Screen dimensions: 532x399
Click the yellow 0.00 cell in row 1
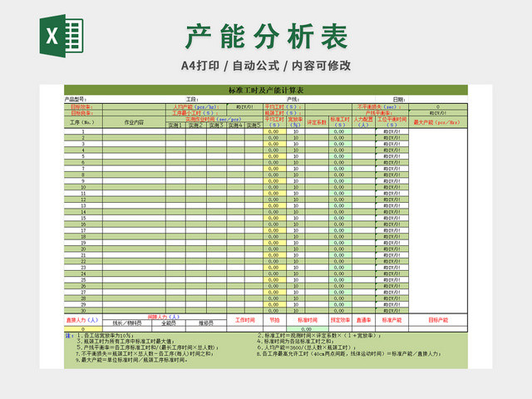click(x=274, y=131)
